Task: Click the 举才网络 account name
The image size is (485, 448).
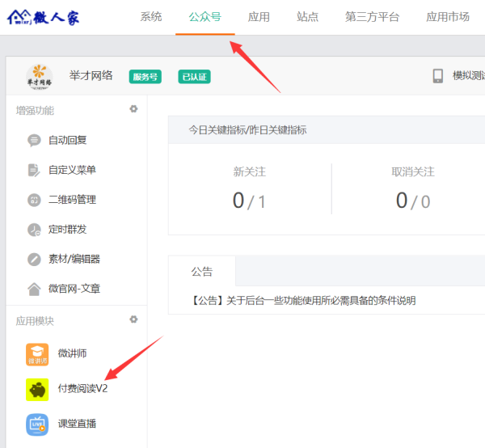Action: click(x=91, y=75)
